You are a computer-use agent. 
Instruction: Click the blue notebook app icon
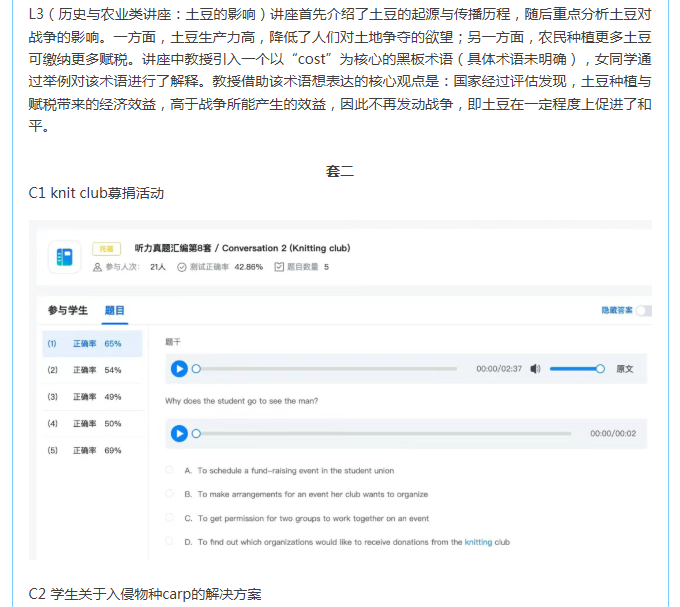65,257
